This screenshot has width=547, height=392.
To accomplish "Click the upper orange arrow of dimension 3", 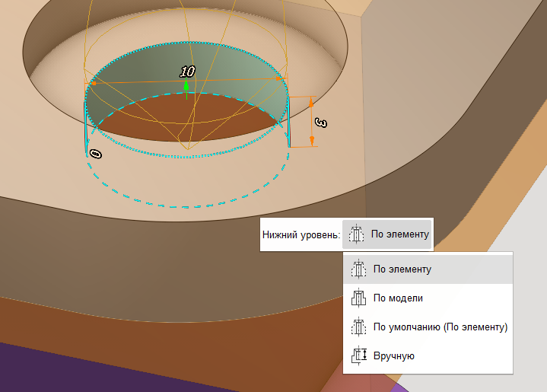I will pyautogui.click(x=311, y=103).
